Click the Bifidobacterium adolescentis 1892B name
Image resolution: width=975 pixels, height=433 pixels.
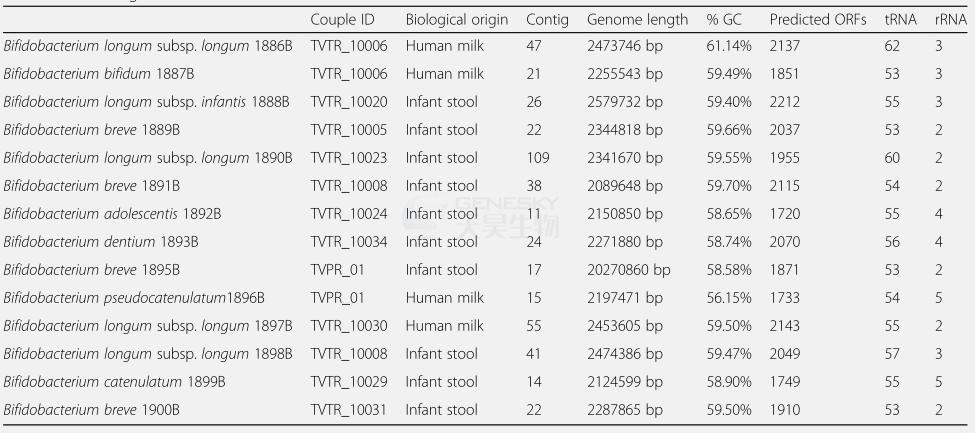pos(112,214)
